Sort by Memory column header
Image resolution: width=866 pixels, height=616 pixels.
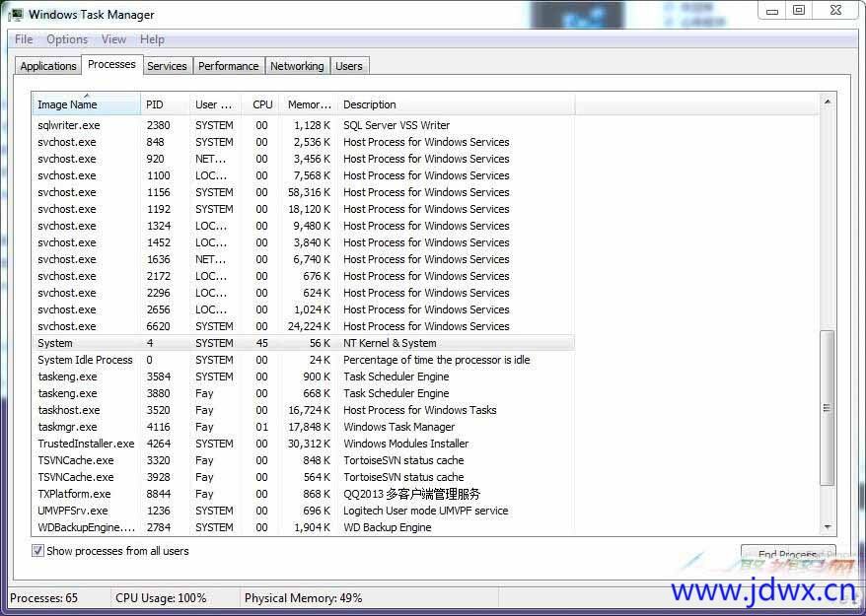pyautogui.click(x=309, y=104)
